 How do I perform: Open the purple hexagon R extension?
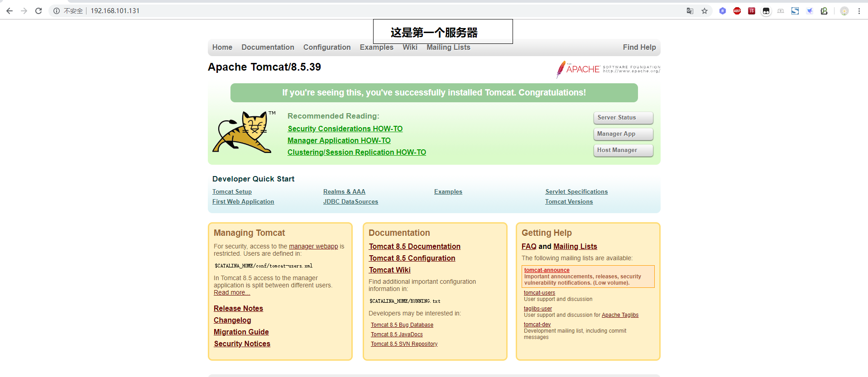point(723,11)
